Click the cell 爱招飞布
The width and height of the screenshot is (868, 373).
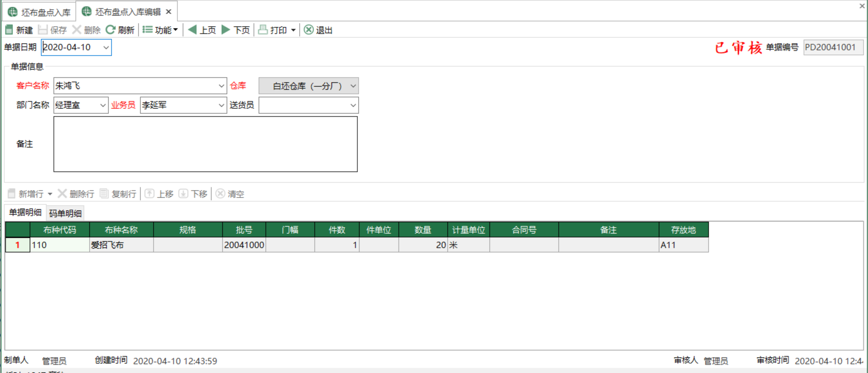pos(121,245)
